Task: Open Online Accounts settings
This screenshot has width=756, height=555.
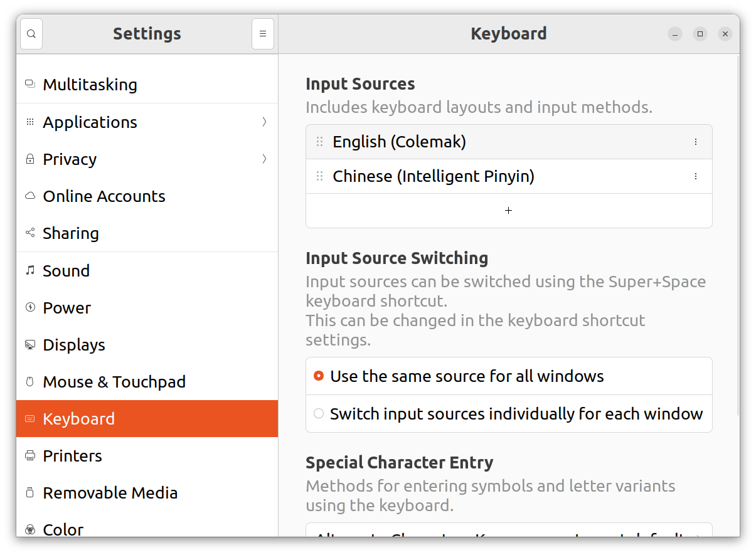Action: 147,196
